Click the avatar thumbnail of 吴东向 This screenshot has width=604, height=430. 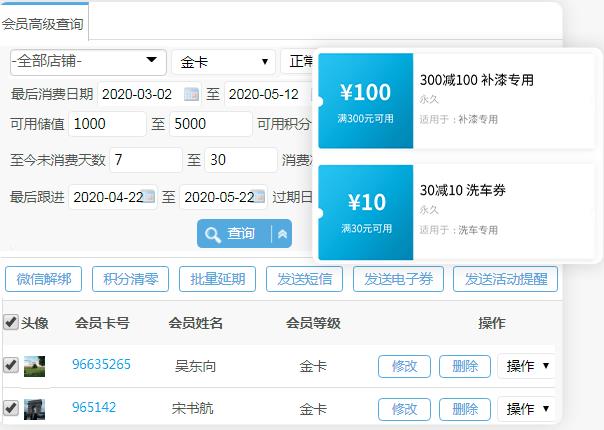pyautogui.click(x=35, y=366)
